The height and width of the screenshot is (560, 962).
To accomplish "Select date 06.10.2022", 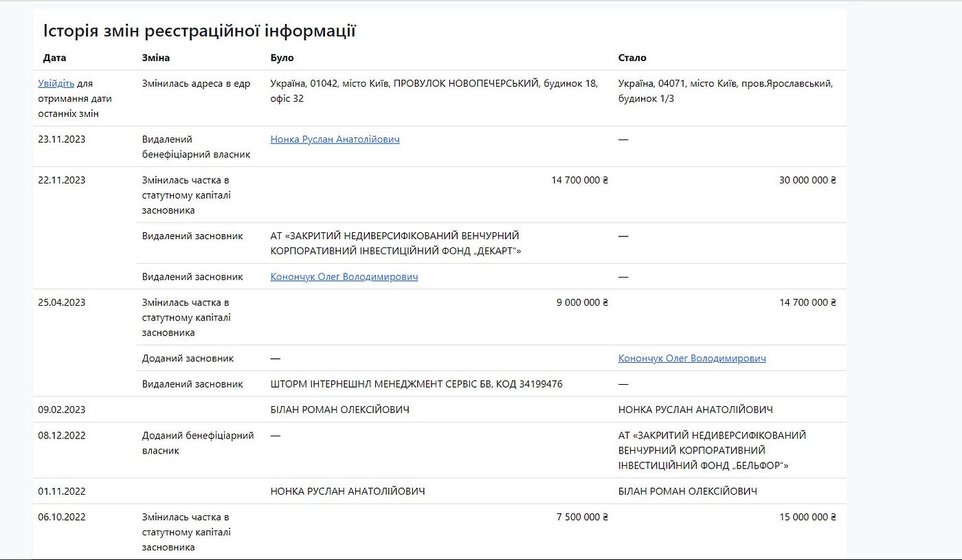I will [62, 517].
